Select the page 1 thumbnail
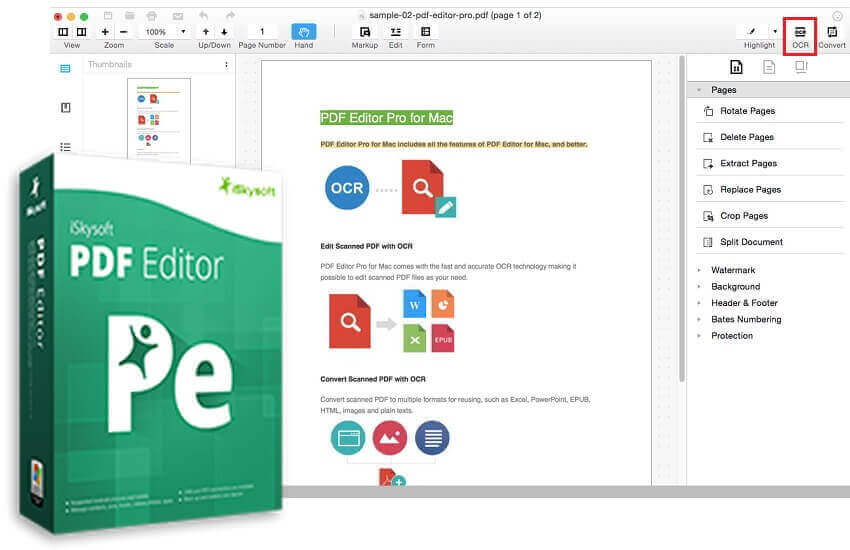Screen dimensions: 850x550 coord(158,120)
